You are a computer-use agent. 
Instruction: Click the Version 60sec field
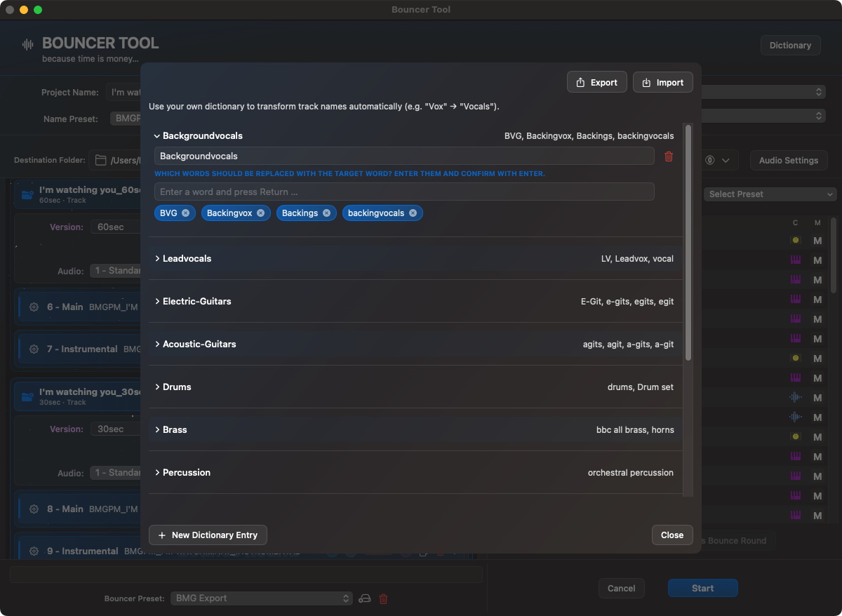(116, 227)
